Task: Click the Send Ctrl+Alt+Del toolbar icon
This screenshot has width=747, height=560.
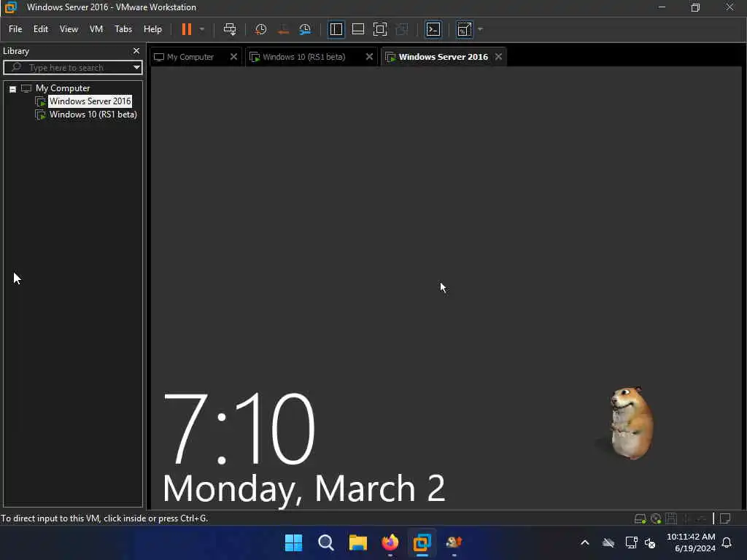Action: [230, 29]
